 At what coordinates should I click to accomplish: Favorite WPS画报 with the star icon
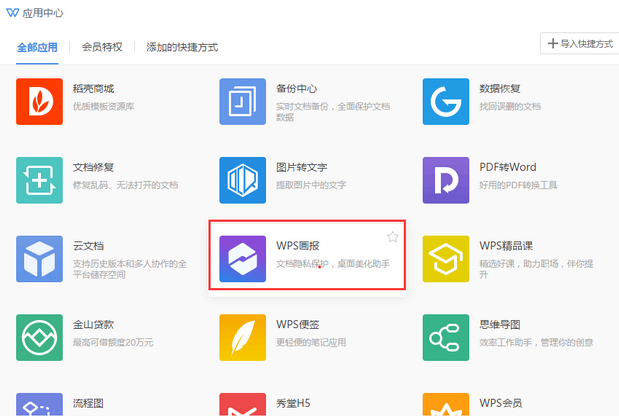click(x=392, y=237)
